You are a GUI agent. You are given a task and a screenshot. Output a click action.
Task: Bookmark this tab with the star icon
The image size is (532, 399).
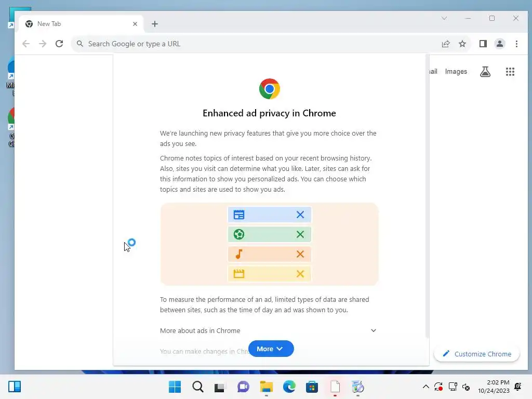[x=462, y=44]
